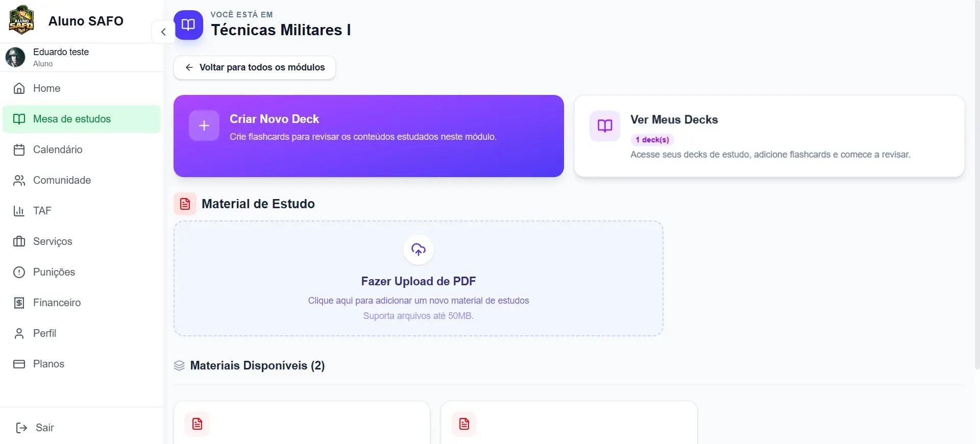
Task: Collapse the sidebar with chevron arrow
Action: pyautogui.click(x=163, y=32)
